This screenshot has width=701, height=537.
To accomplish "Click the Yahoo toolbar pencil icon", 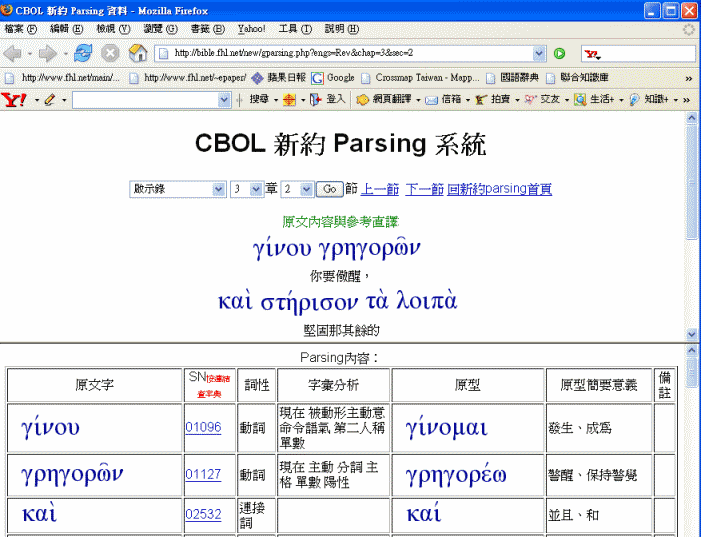I will coord(48,100).
